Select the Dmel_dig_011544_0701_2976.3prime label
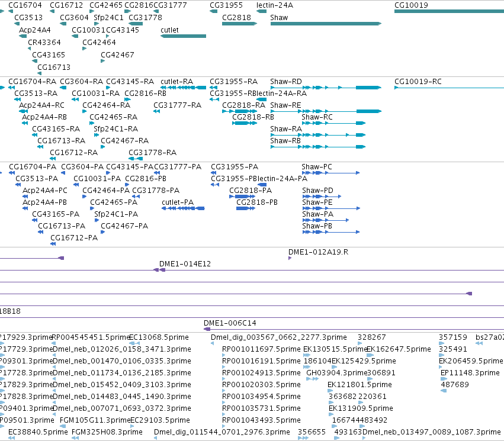 pos(222,432)
